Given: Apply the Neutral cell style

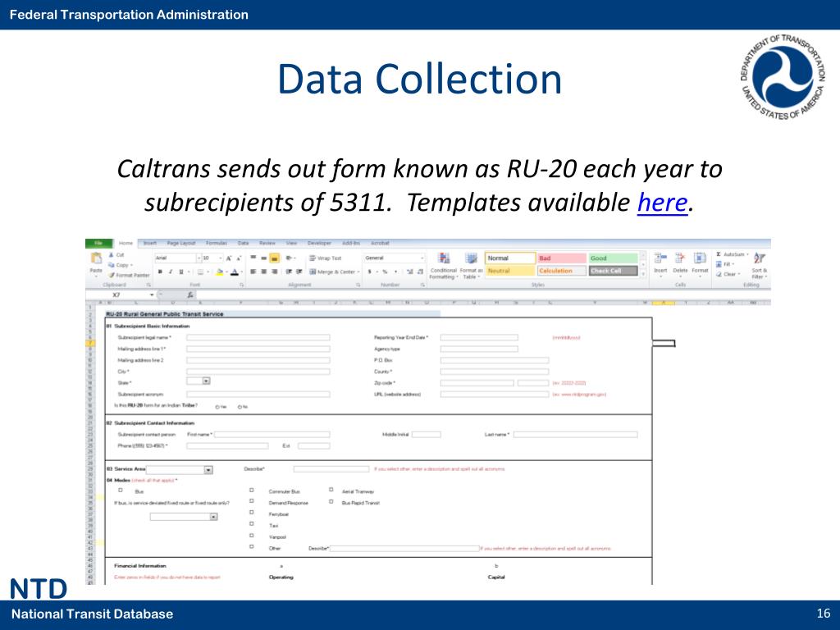Looking at the screenshot, I should click(510, 271).
